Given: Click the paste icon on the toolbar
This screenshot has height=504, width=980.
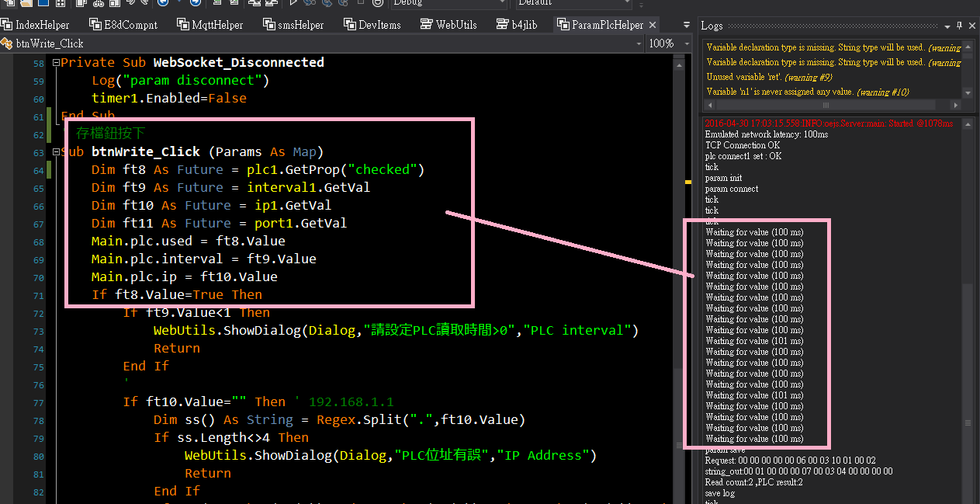Looking at the screenshot, I should (115, 5).
